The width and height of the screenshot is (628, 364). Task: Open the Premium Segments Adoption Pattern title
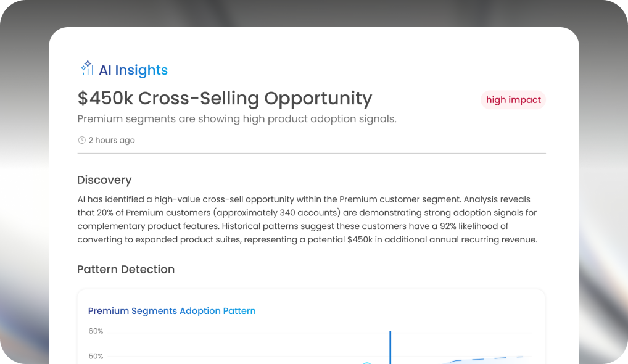point(172,311)
